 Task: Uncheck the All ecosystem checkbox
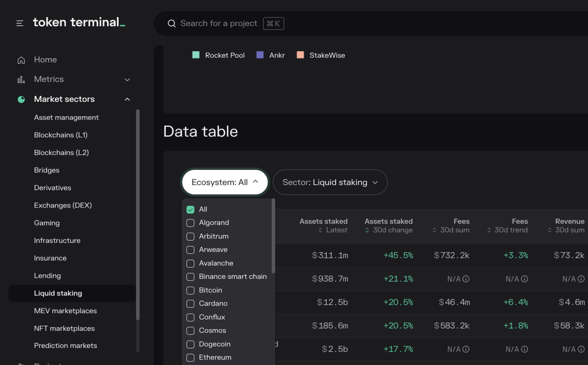click(190, 209)
